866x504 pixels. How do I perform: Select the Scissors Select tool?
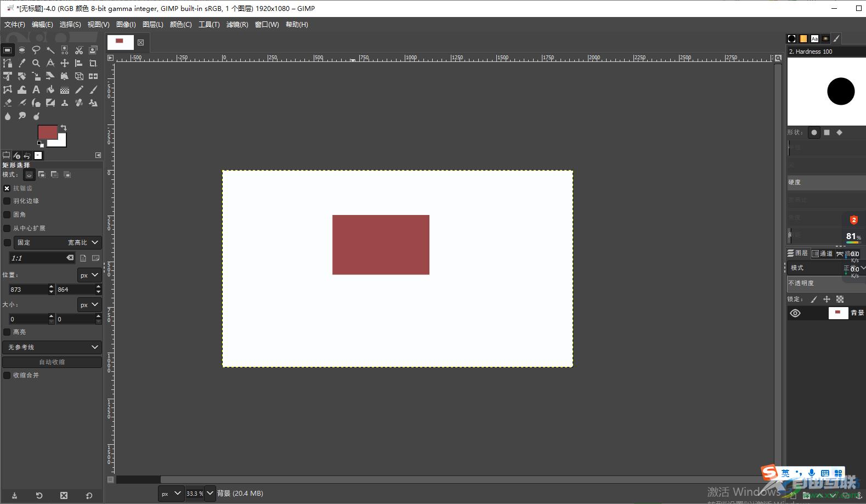pyautogui.click(x=79, y=50)
